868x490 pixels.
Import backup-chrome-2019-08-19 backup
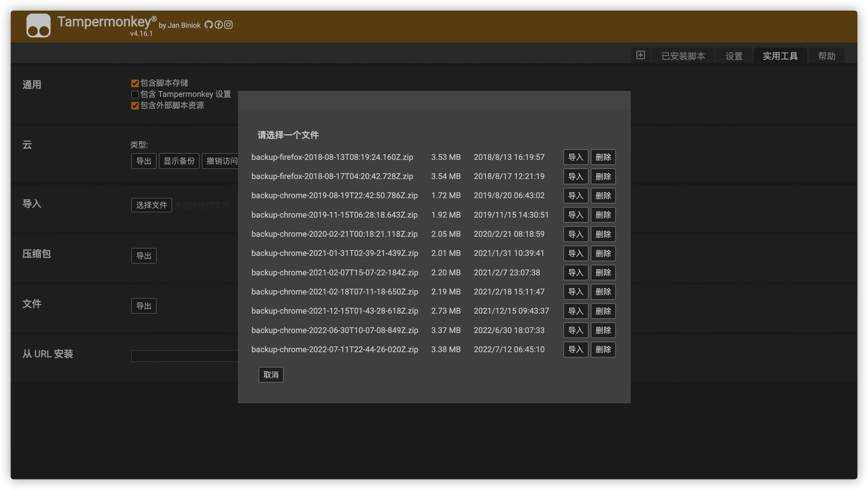pos(576,196)
